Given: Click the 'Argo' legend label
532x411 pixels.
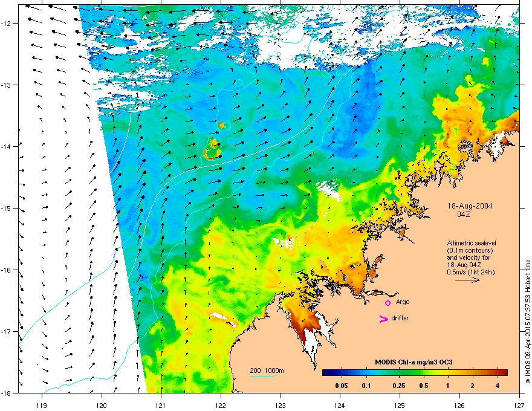Looking at the screenshot, I should [403, 302].
